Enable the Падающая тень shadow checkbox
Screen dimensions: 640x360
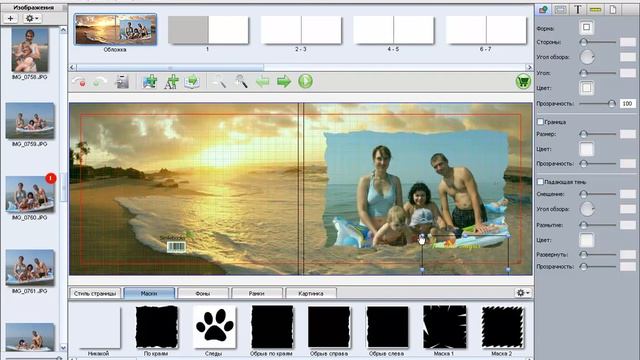[x=540, y=182]
